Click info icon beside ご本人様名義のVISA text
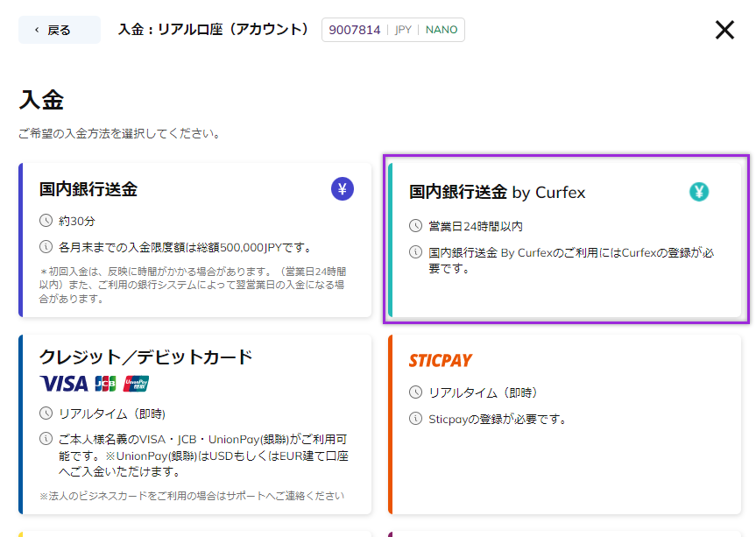The height and width of the screenshot is (537, 756). coord(46,439)
